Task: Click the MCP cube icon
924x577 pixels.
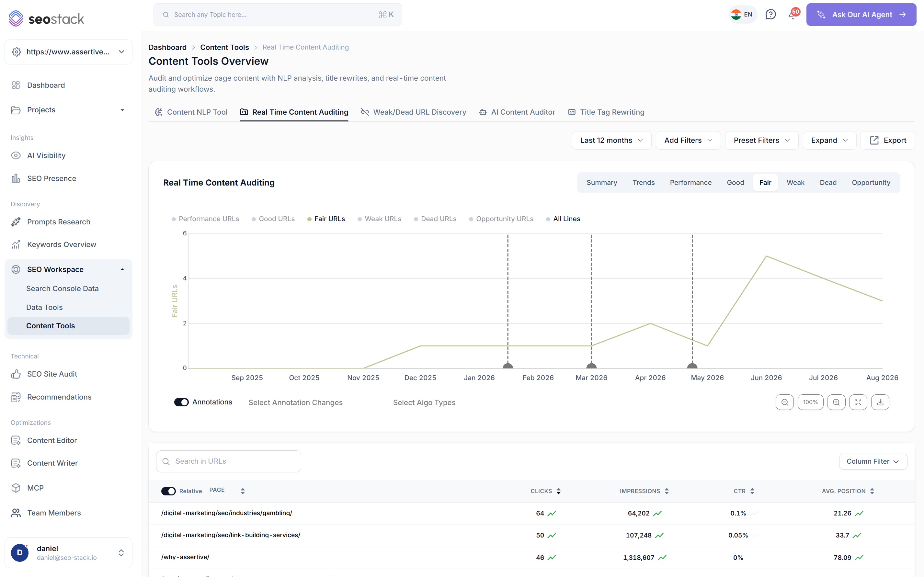Action: point(16,488)
